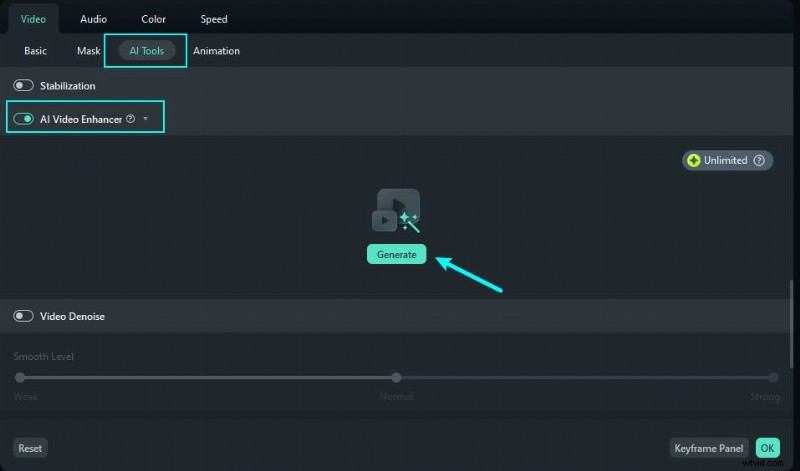
Task: Confirm with the OK button
Action: click(x=767, y=448)
